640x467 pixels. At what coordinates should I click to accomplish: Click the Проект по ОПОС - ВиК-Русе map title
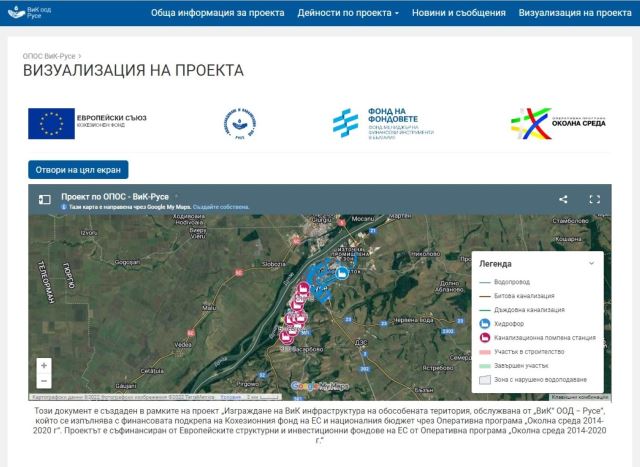point(115,197)
